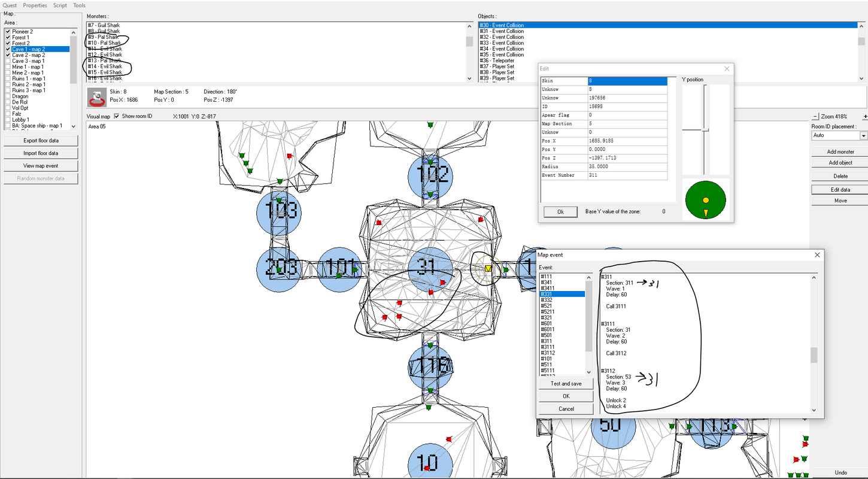Enable the Cave 3 - map 1 checkbox

[x=8, y=61]
